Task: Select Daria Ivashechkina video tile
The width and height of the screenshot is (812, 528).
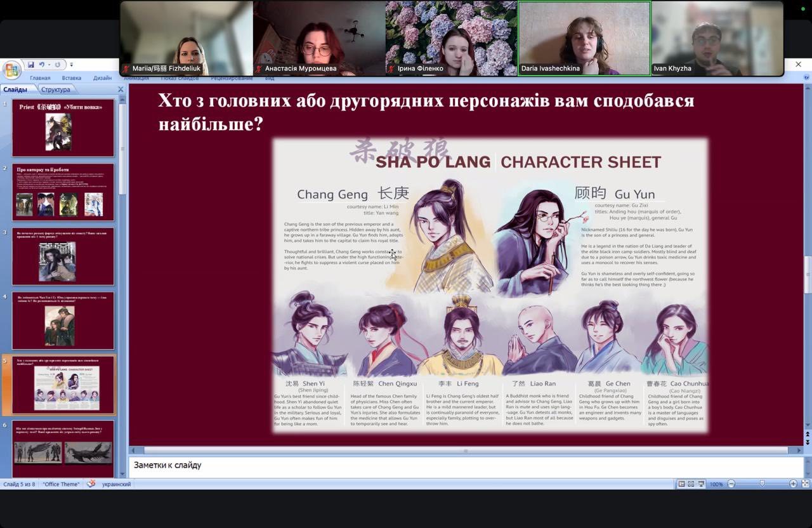Action: point(584,38)
